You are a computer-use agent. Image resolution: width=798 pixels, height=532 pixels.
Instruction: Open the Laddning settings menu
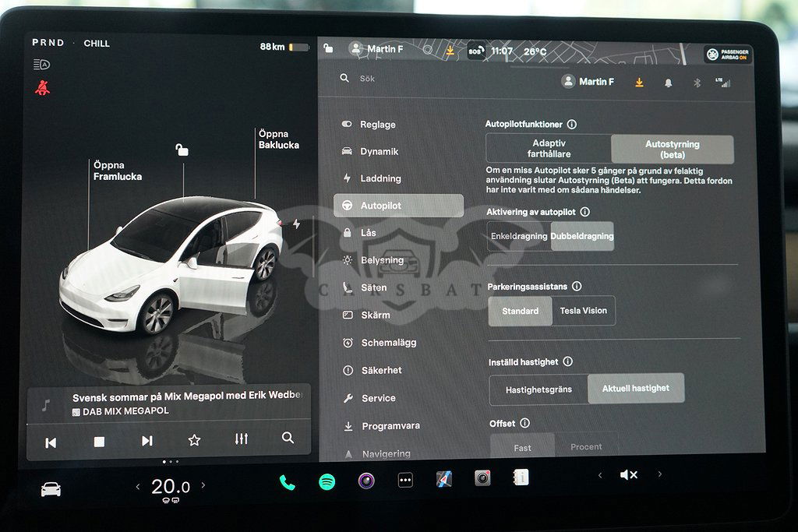[x=380, y=178]
